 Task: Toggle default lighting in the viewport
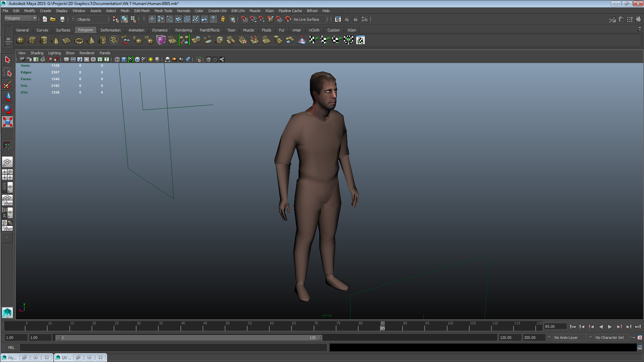pos(151,59)
